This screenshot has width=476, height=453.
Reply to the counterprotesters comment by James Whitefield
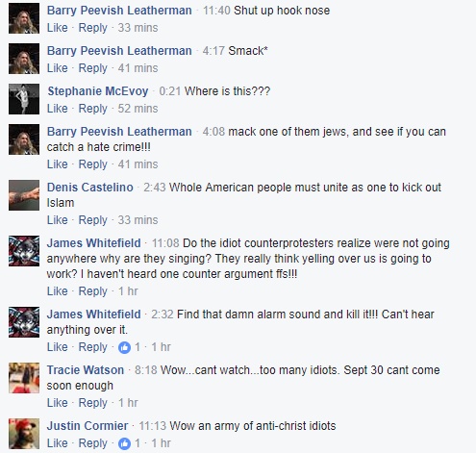92,291
